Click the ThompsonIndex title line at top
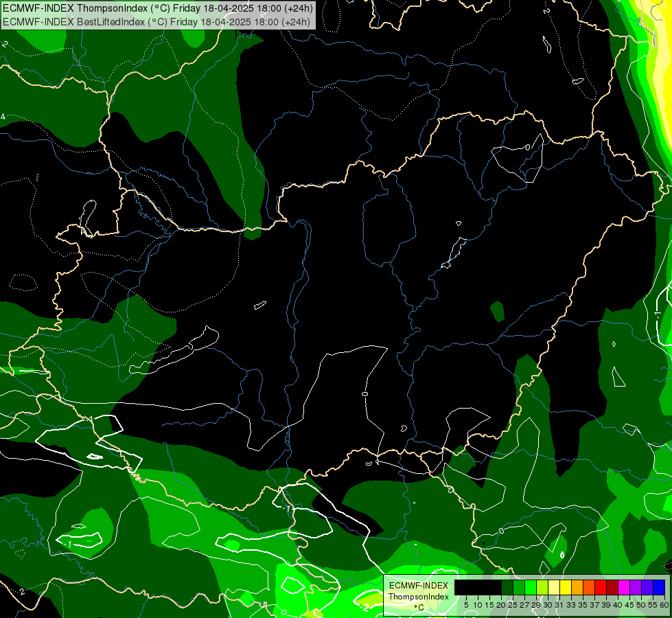 (158, 8)
